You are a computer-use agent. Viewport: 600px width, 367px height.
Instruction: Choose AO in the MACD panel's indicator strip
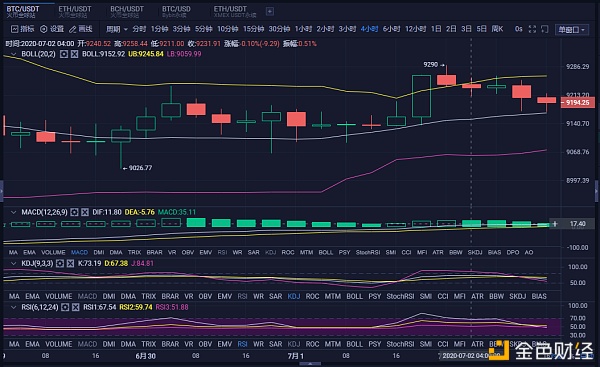[x=528, y=253]
